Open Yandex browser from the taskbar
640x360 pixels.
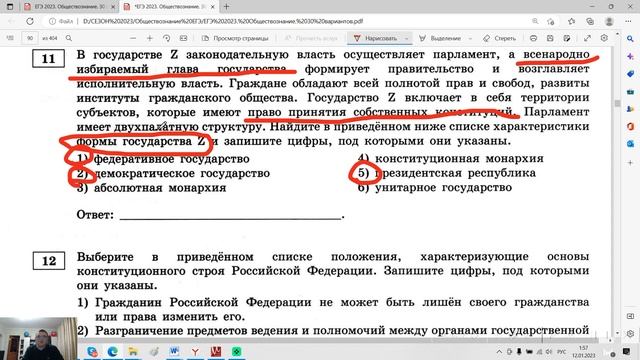pos(195,351)
